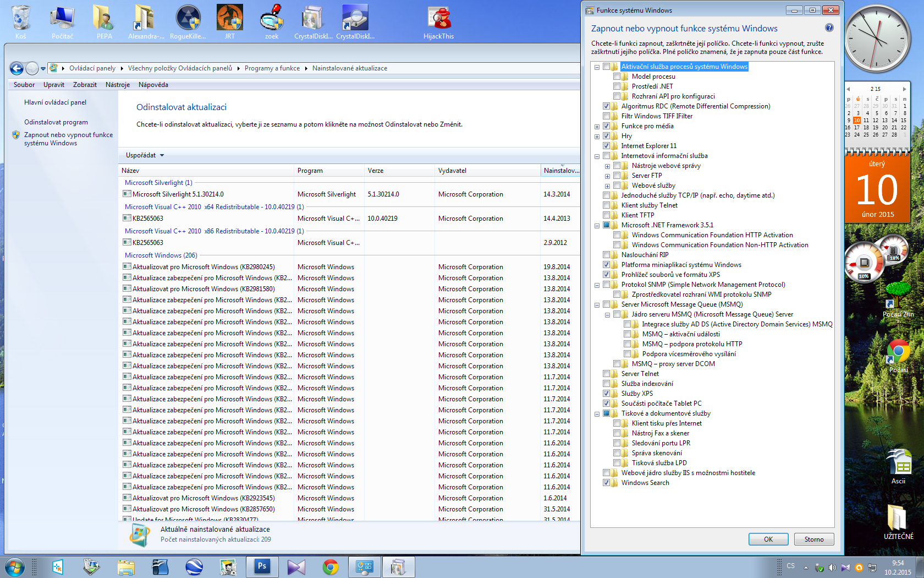924x578 pixels.
Task: Click the help question mark icon
Action: coord(829,28)
